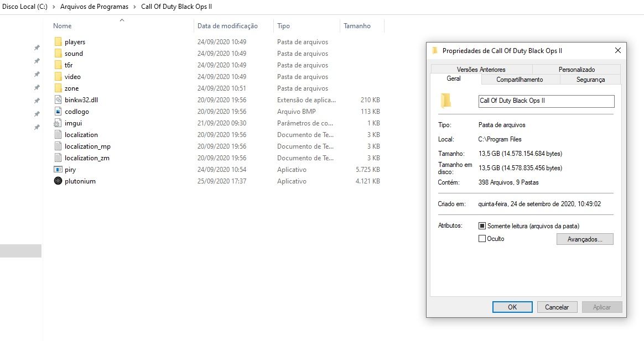Navigate to Disco Local (C:) breadcrumb

[25, 7]
